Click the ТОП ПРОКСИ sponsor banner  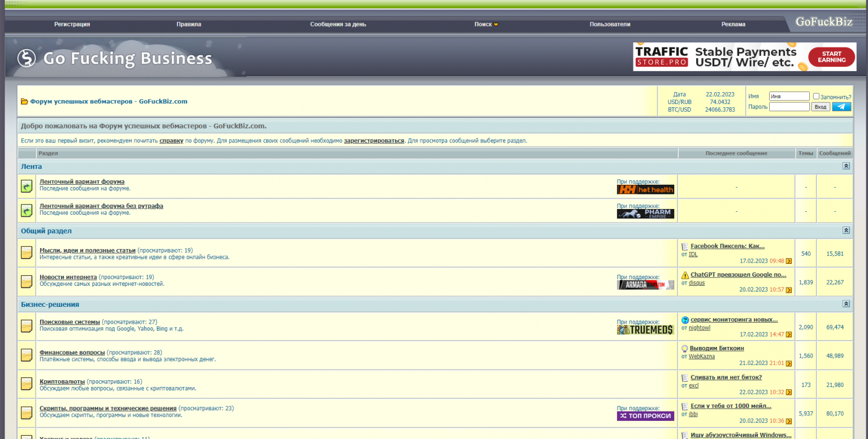[645, 416]
